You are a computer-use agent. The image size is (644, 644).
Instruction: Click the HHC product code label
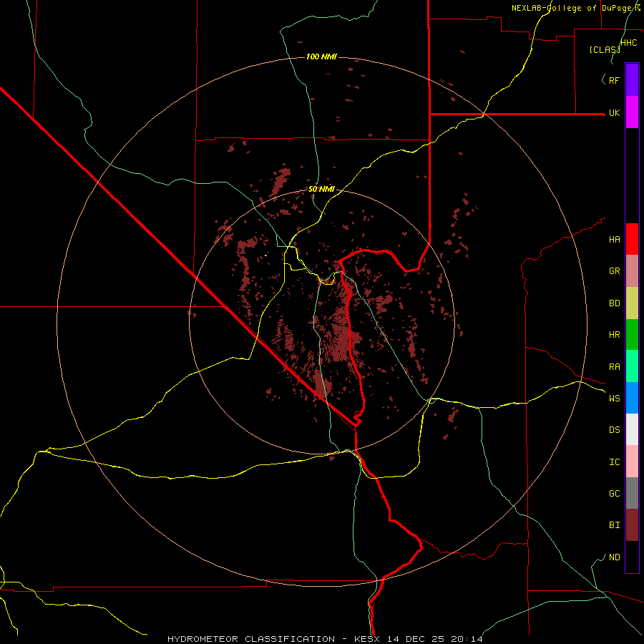coord(628,43)
